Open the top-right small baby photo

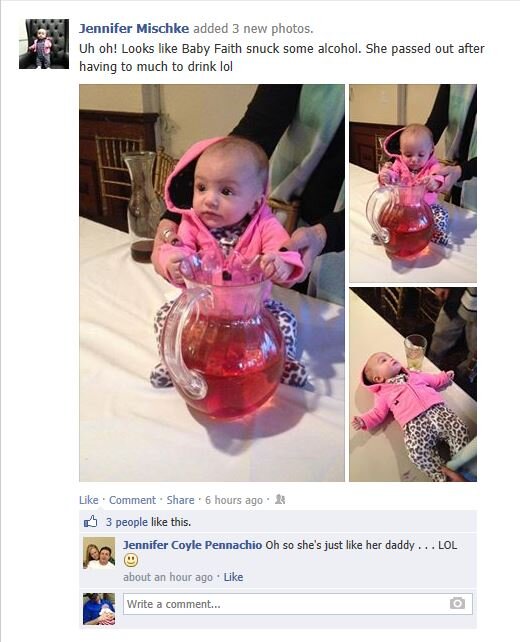[x=413, y=183]
